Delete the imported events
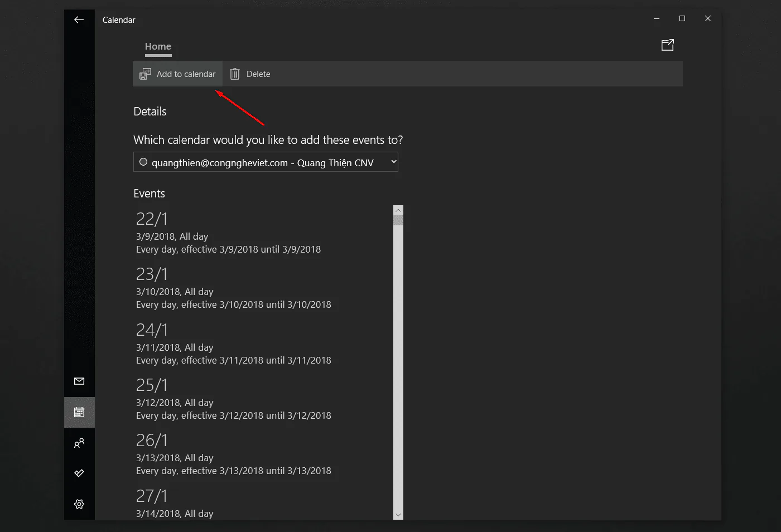This screenshot has height=532, width=781. pos(250,74)
